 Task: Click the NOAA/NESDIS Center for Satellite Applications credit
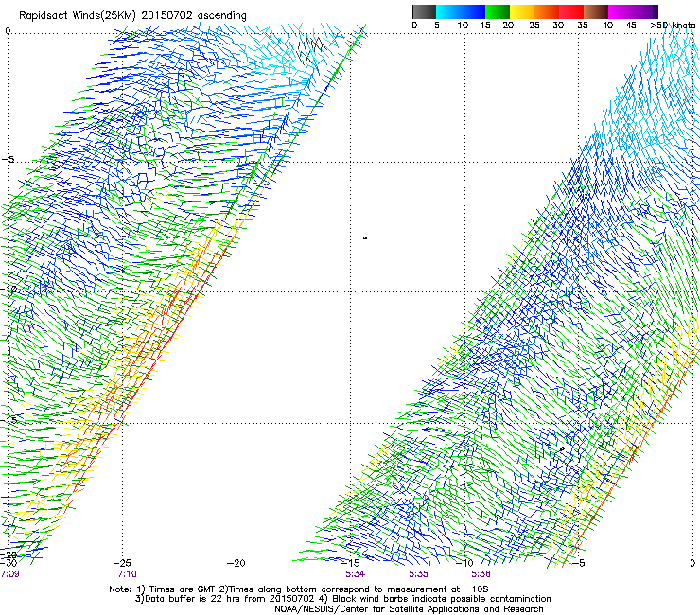click(409, 609)
